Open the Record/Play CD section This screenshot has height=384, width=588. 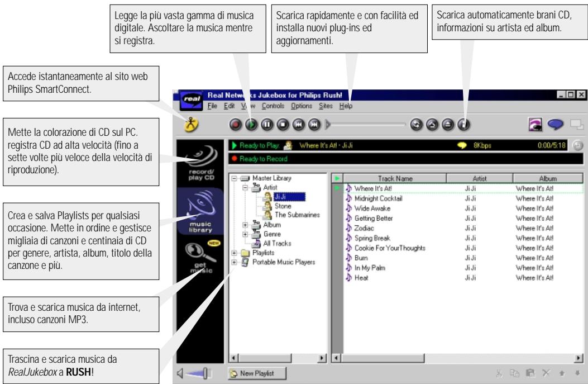pyautogui.click(x=201, y=163)
